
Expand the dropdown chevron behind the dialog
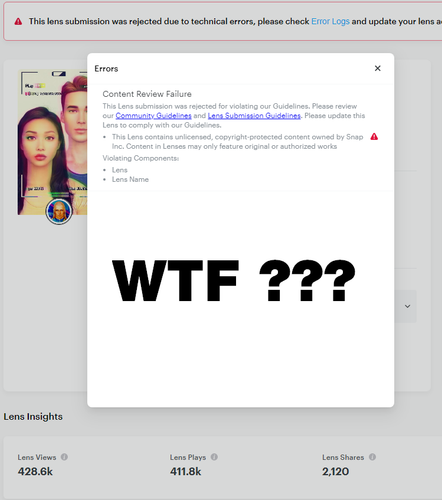point(407,306)
